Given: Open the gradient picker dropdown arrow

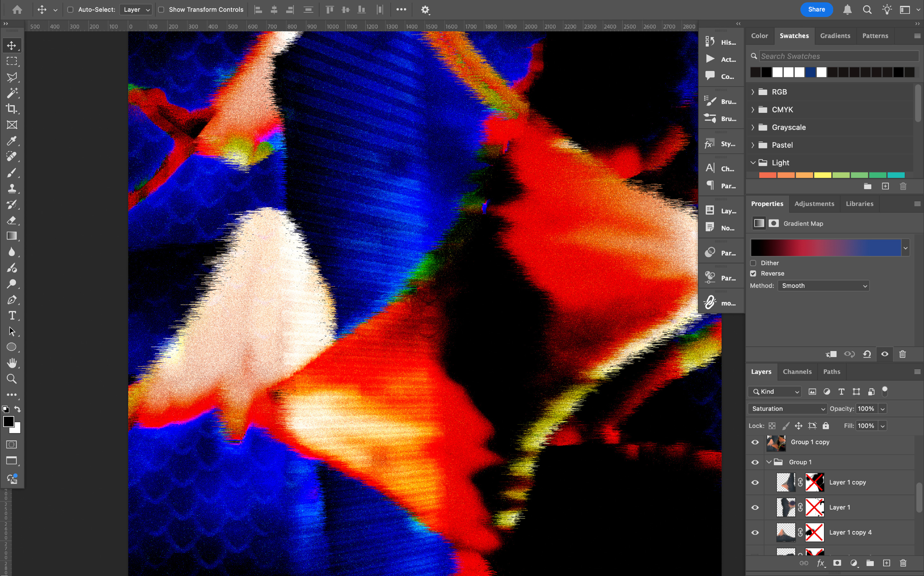Looking at the screenshot, I should pyautogui.click(x=905, y=248).
